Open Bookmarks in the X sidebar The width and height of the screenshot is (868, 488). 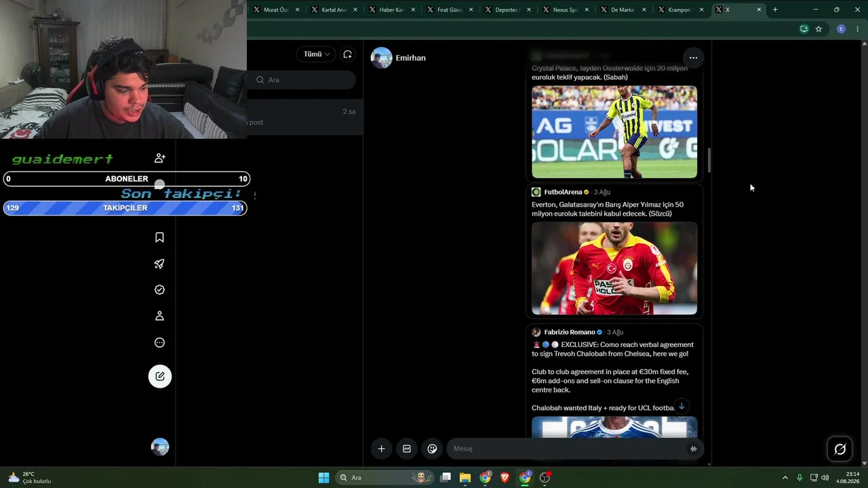coord(159,237)
